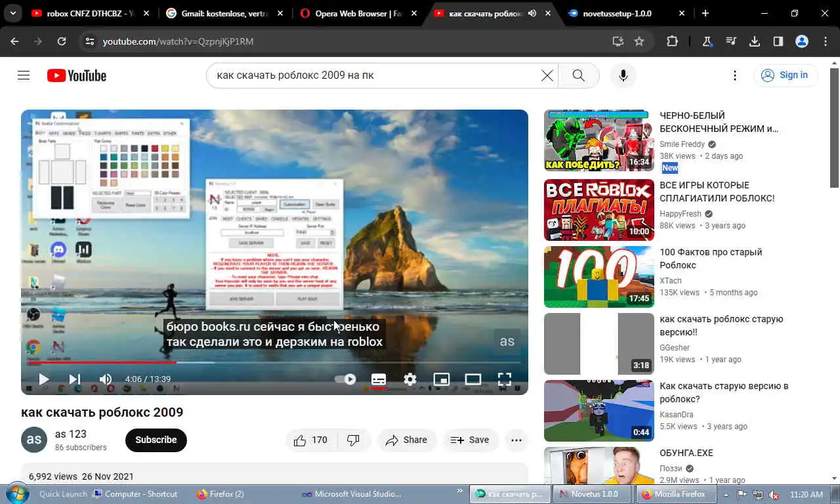This screenshot has height=504, width=840.
Task: Open Computer - Shortcut in the taskbar
Action: pos(135,494)
